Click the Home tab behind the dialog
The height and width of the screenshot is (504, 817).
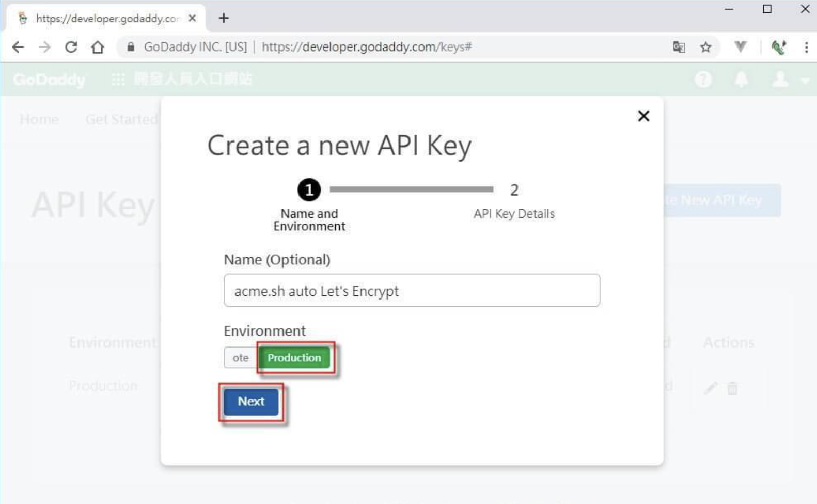(39, 119)
